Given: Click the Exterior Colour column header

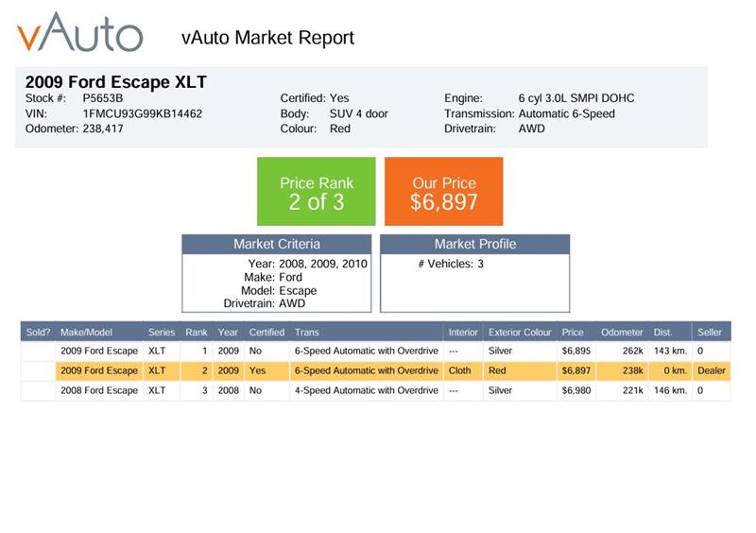Looking at the screenshot, I should pos(520,333).
